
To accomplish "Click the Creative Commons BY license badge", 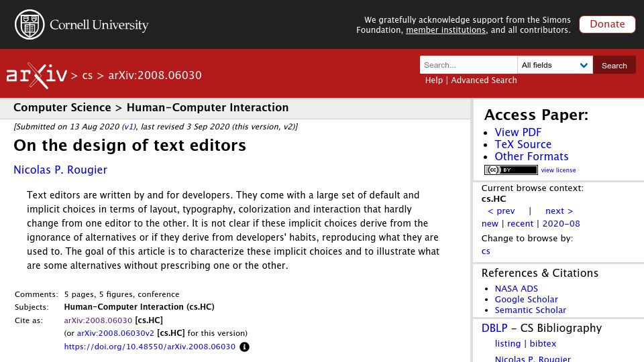I will coord(511,170).
